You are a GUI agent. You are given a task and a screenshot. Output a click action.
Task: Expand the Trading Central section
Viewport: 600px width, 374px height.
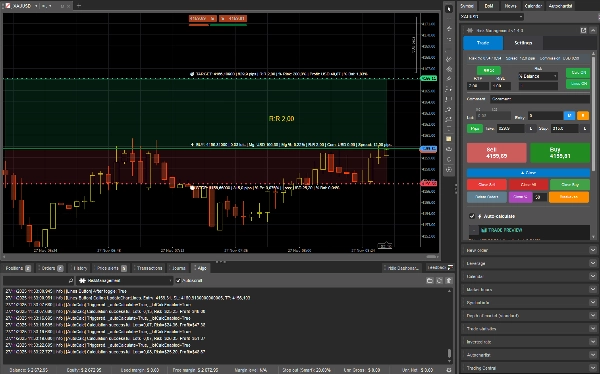coord(530,367)
